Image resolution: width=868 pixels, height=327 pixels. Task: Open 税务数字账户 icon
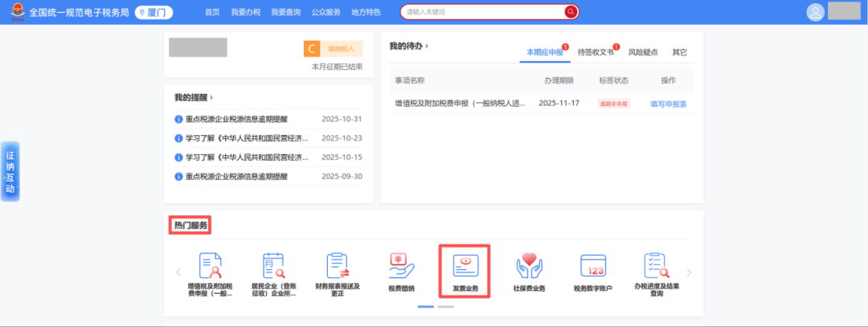593,266
